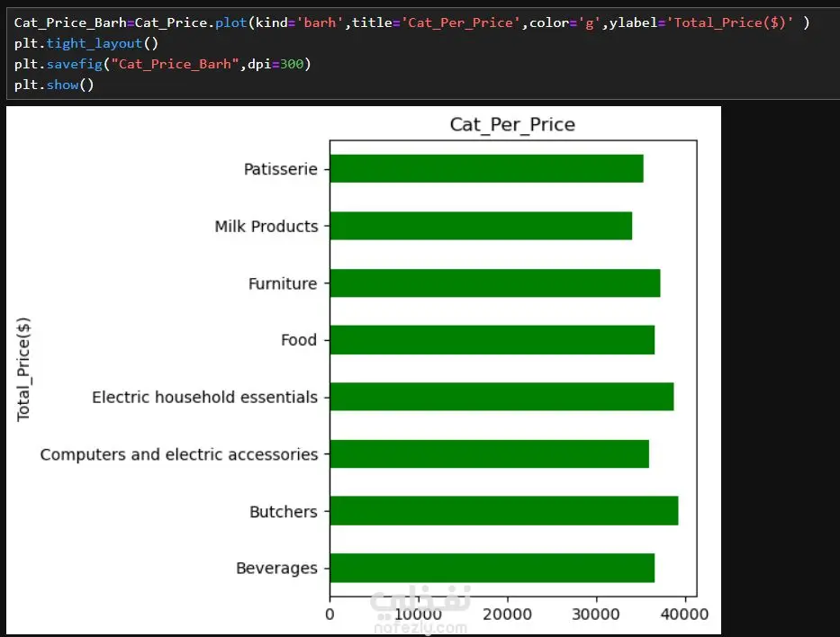Click the Furniture category label
The height and width of the screenshot is (637, 840).
point(283,283)
